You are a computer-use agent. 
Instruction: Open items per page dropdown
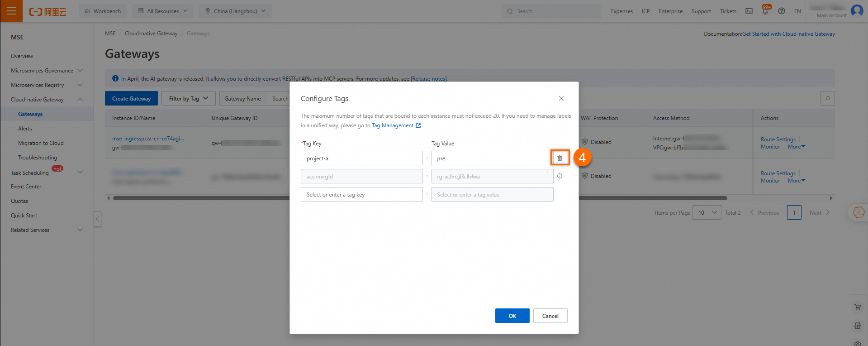[x=707, y=212]
